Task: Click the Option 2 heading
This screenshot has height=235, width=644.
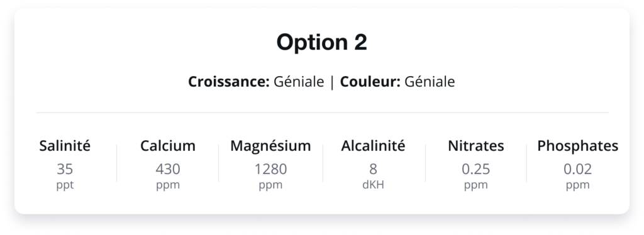Action: pyautogui.click(x=321, y=42)
